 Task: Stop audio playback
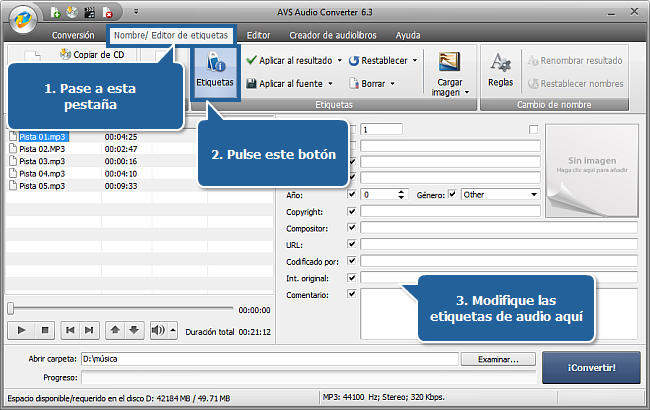44,329
